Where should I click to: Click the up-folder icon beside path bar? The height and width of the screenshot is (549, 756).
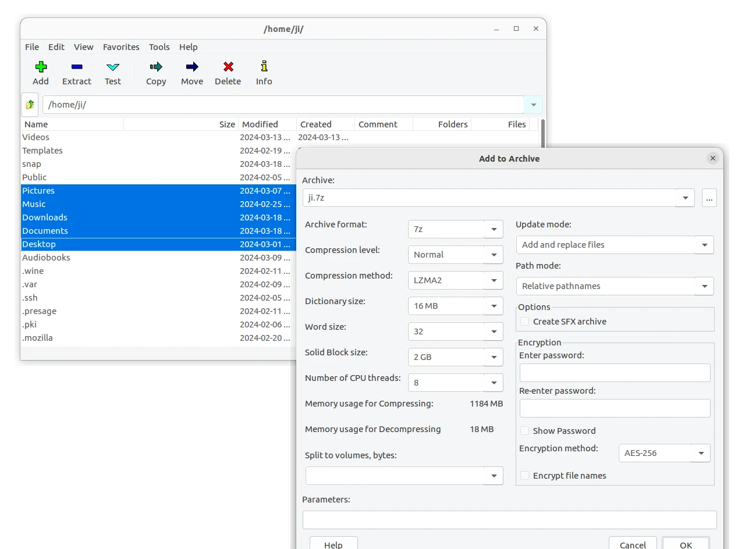pyautogui.click(x=30, y=105)
